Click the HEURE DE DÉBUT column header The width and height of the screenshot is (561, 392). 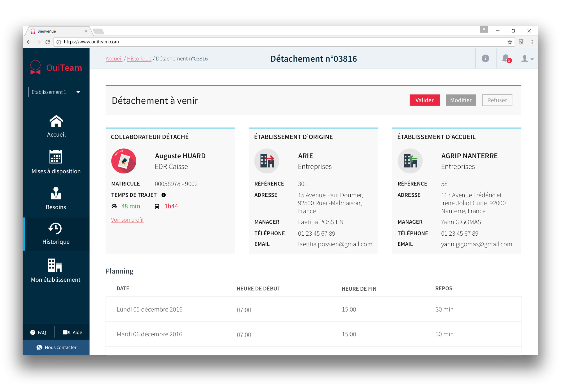pos(258,288)
